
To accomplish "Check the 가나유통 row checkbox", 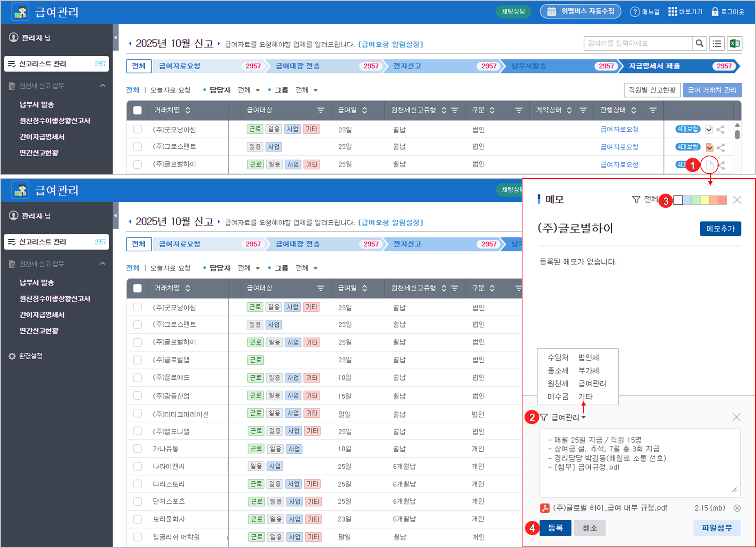I will point(137,448).
